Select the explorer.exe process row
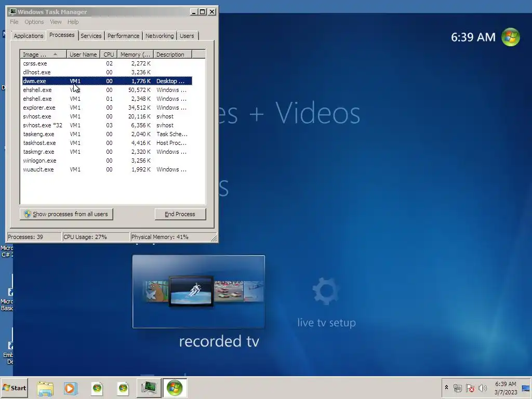This screenshot has width=532, height=399. pyautogui.click(x=107, y=108)
